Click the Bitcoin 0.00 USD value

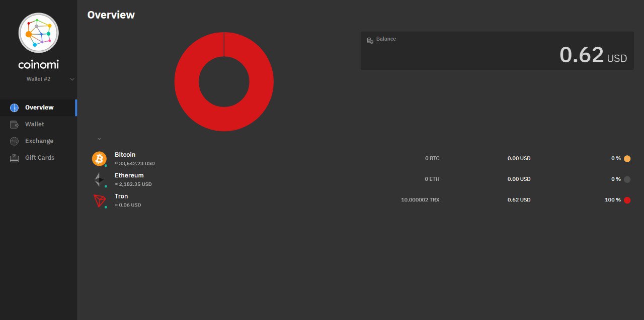click(519, 158)
